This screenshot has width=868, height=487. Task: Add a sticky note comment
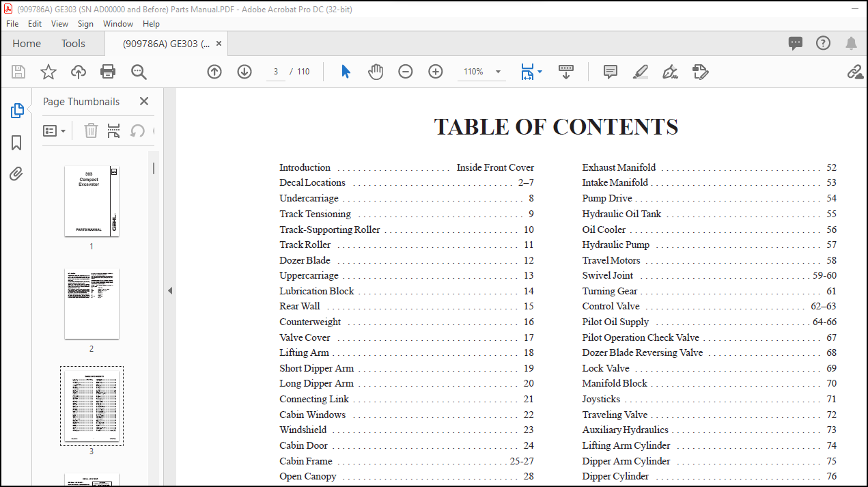coord(611,72)
